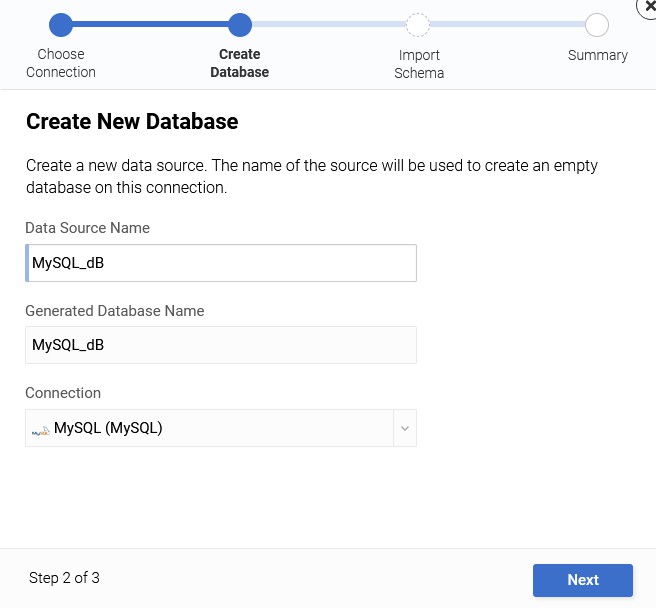
Task: Click the Summary step circle
Action: [597, 25]
